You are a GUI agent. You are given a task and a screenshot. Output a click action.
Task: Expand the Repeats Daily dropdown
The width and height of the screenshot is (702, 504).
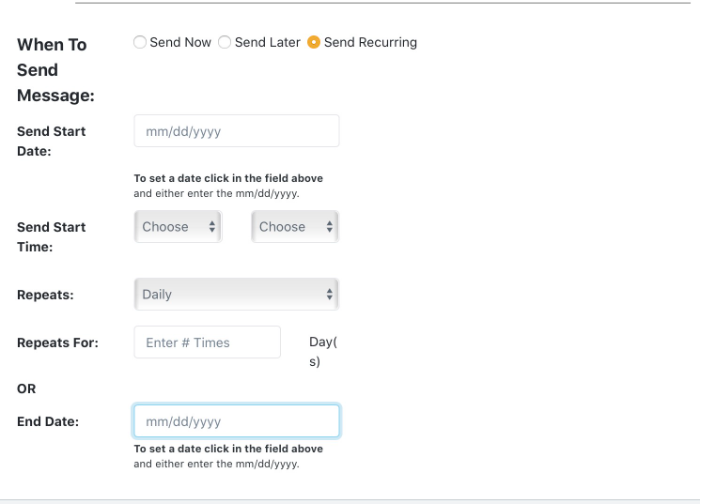click(236, 294)
